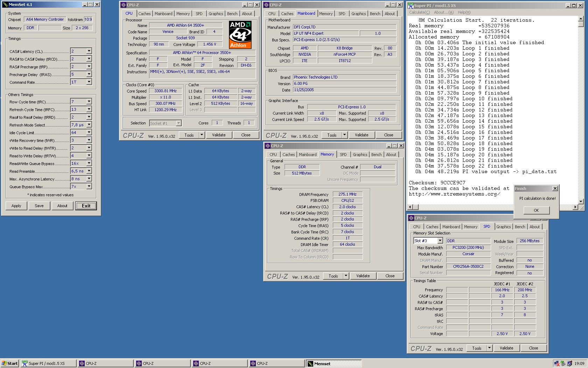The width and height of the screenshot is (588, 368).
Task: Open the Windows Start button
Action: (9, 363)
